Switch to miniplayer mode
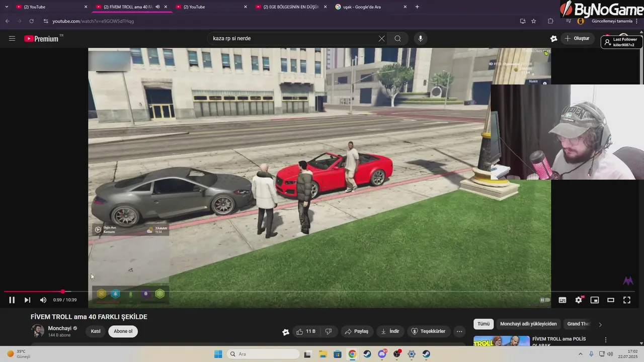This screenshot has height=362, width=644. point(595,300)
